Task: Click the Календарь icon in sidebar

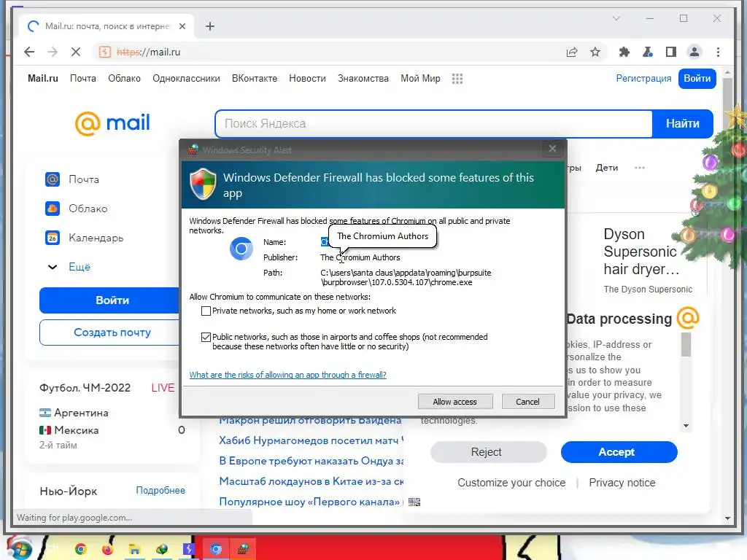Action: [x=53, y=238]
